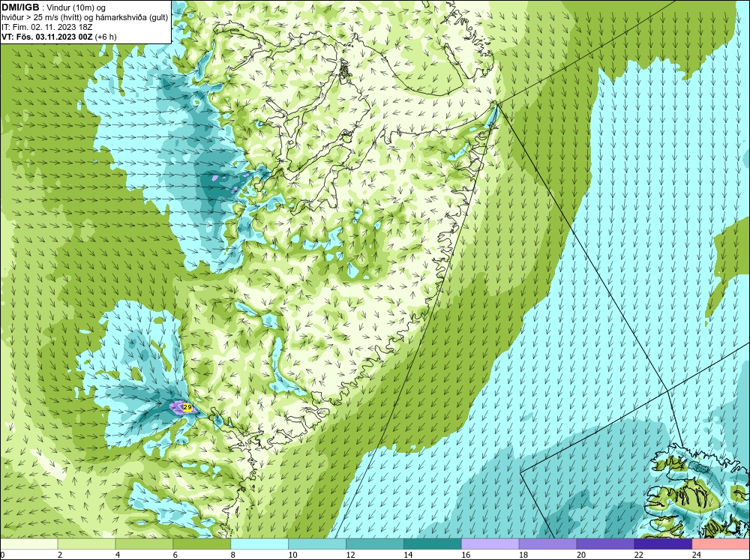This screenshot has height=560, width=750.
Task: Click the 16–18 m/s lavender legend swatch
Action: tap(490, 545)
